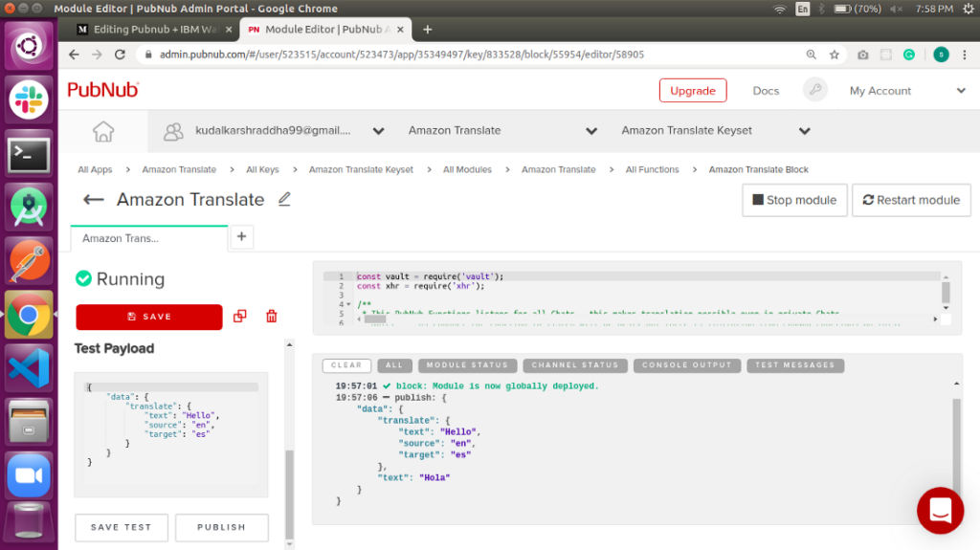Click the copy function icon beside Save
Viewport: 980px width, 550px height.
240,317
